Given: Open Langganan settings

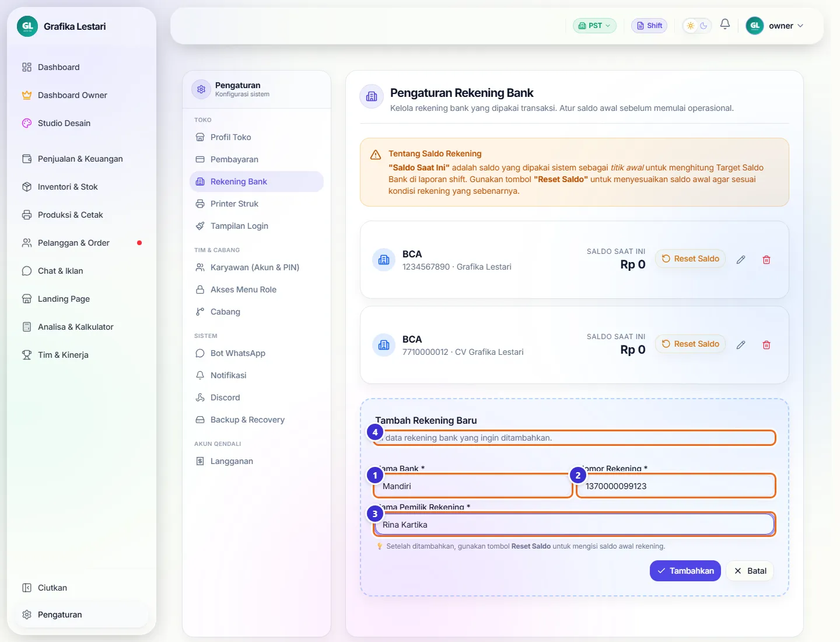Looking at the screenshot, I should [x=257, y=461].
